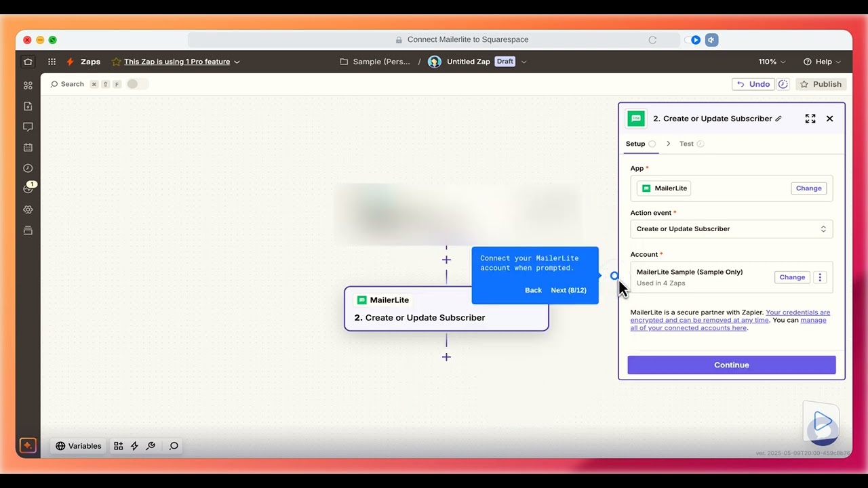The height and width of the screenshot is (488, 868).
Task: Click Change button for the account
Action: [x=792, y=277]
